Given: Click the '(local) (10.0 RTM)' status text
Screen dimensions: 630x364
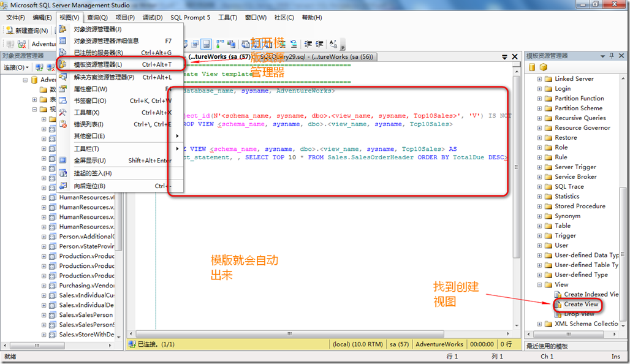Looking at the screenshot, I should point(357,344).
